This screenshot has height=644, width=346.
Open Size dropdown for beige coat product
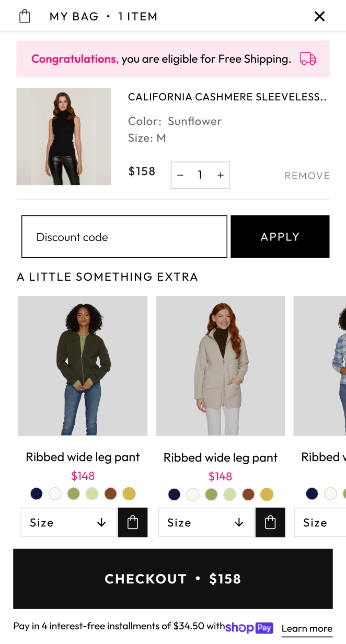click(x=206, y=522)
